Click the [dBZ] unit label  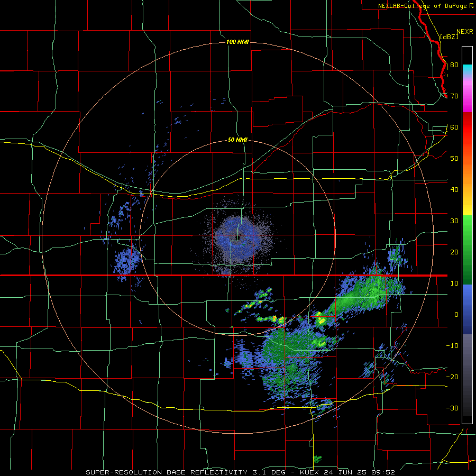click(x=449, y=36)
